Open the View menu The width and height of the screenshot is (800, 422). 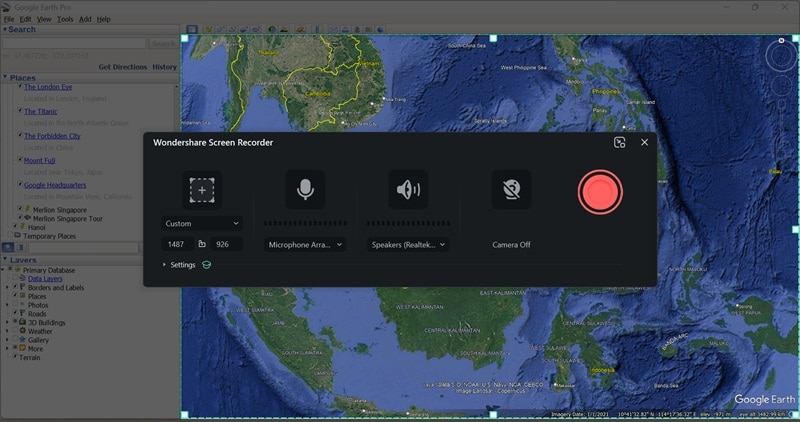click(44, 19)
